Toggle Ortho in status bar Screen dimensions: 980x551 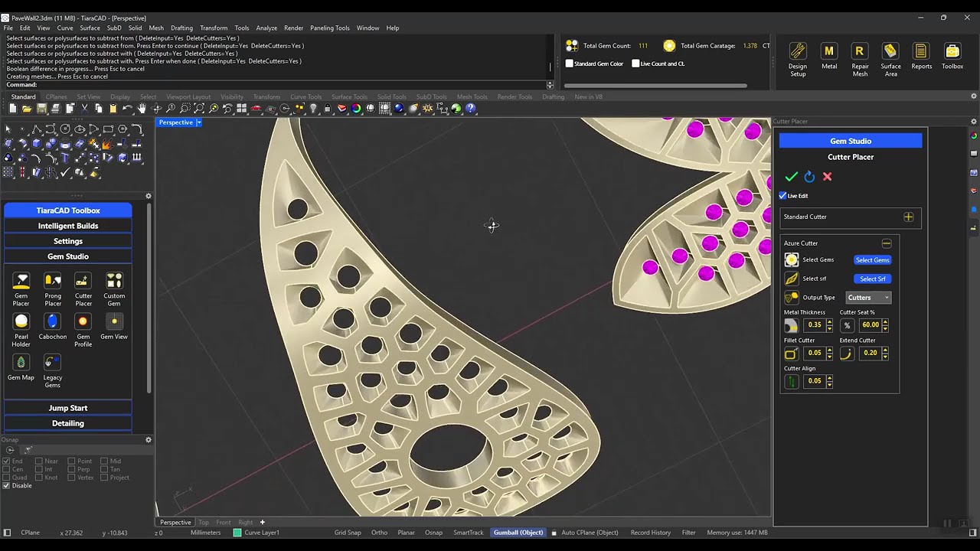[379, 533]
